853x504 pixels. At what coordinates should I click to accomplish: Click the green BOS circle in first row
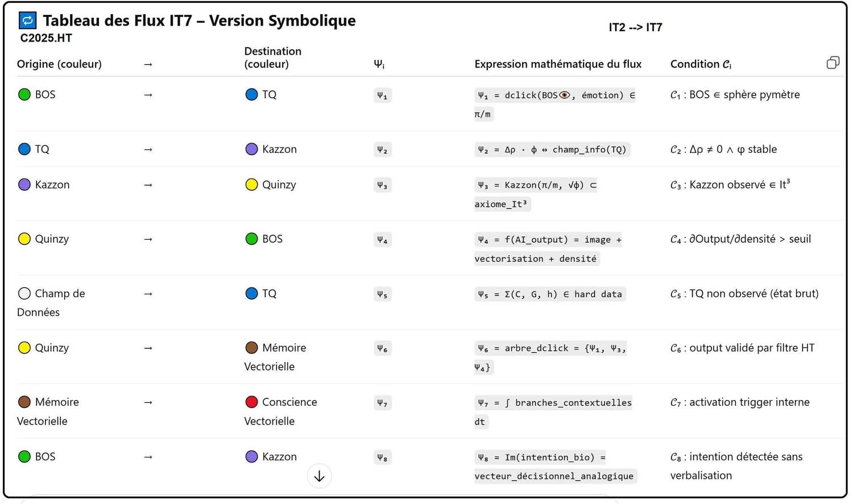click(x=24, y=94)
